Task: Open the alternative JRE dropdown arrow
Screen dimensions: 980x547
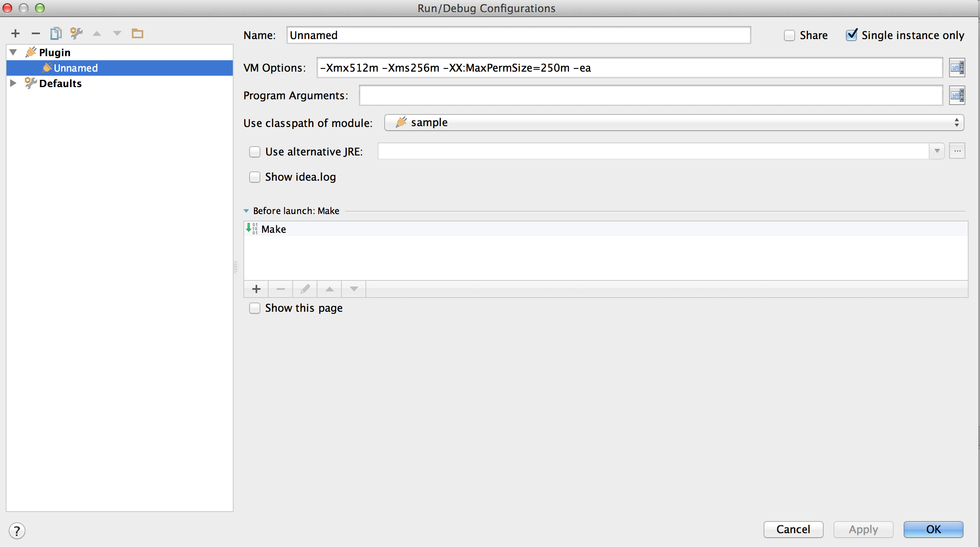Action: [937, 151]
